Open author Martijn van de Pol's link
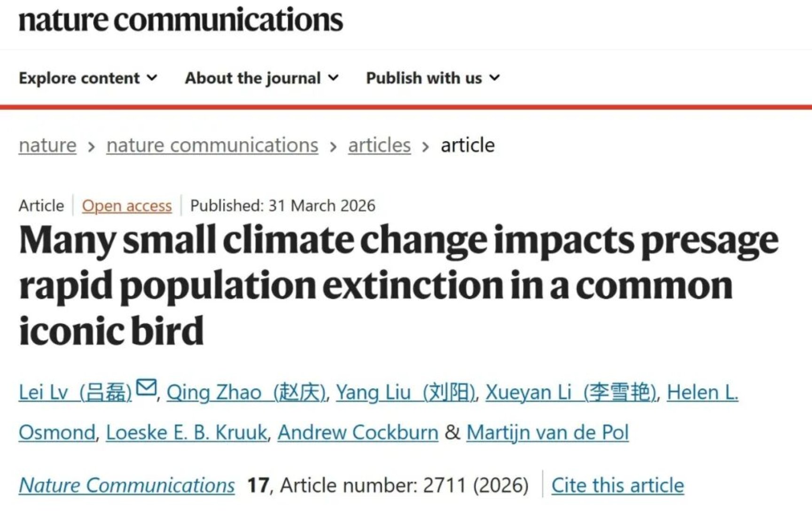This screenshot has width=812, height=514. tap(547, 432)
